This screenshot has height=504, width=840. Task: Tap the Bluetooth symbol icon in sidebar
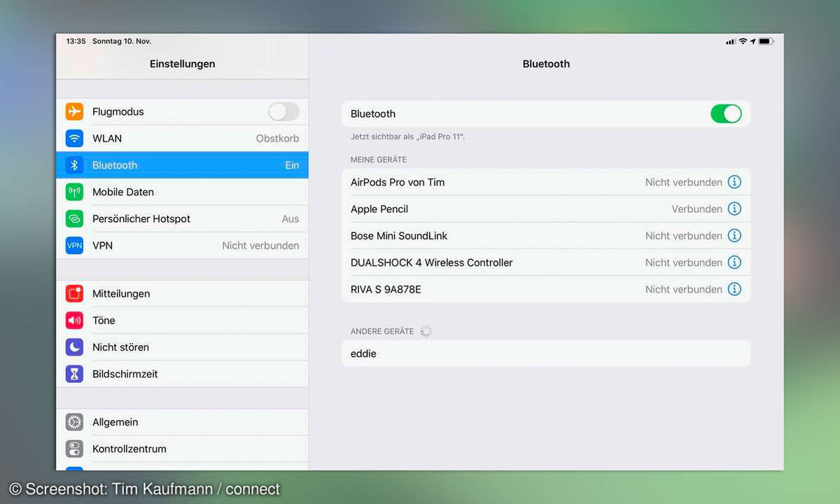click(x=74, y=165)
